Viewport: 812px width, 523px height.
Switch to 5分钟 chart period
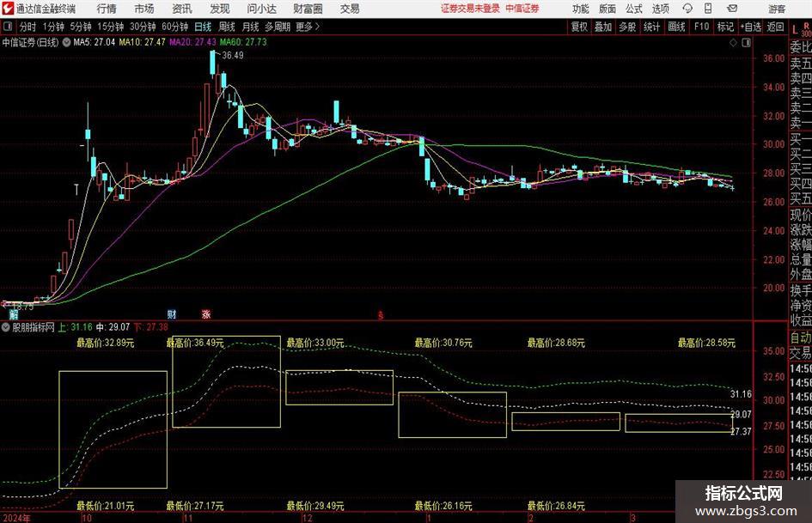[81, 27]
